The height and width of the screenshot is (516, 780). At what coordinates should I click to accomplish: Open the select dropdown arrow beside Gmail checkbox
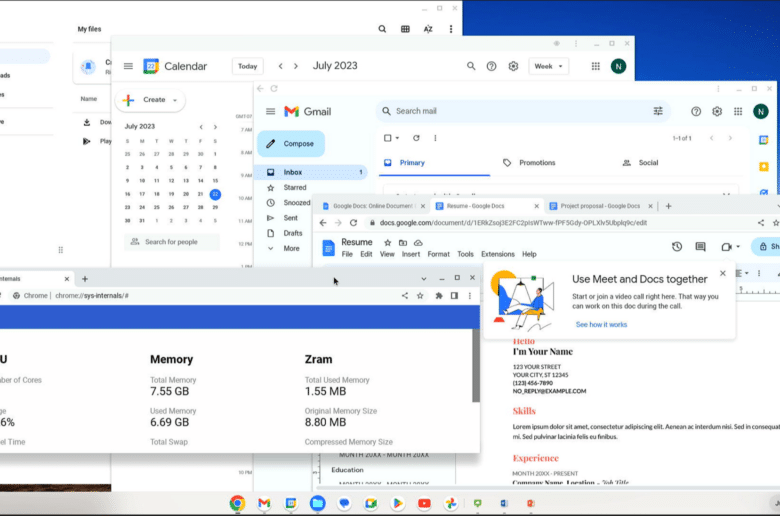(x=397, y=138)
